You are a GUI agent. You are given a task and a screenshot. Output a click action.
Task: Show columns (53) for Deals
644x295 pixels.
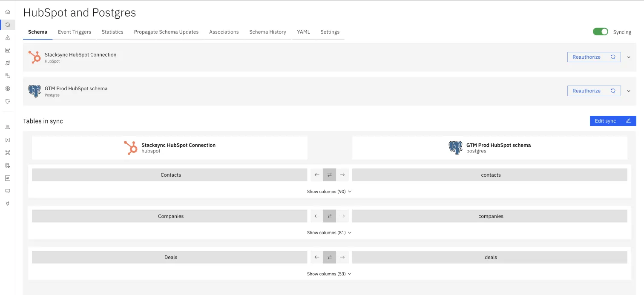tap(329, 274)
